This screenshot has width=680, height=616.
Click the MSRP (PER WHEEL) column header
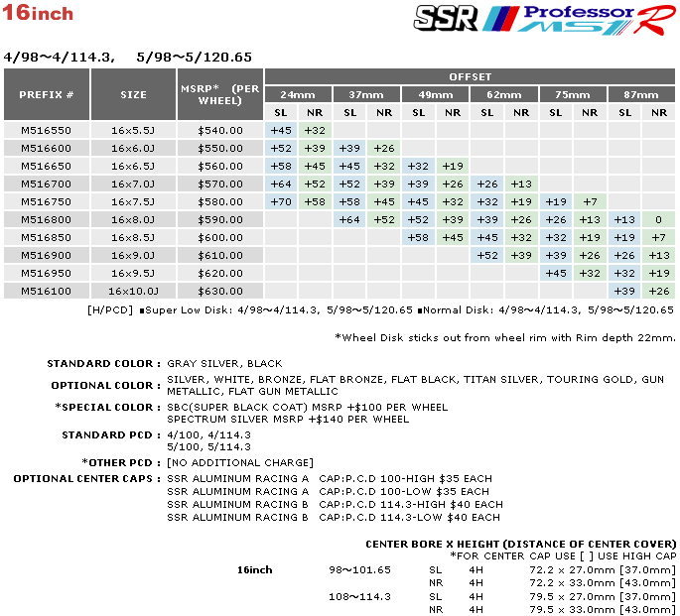[x=219, y=94]
